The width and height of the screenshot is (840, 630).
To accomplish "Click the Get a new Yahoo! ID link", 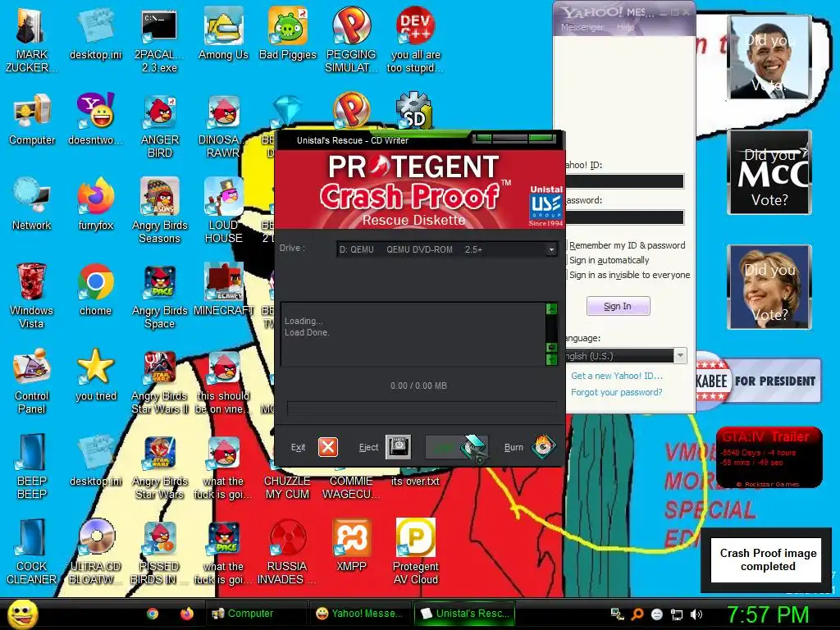I will pos(617,376).
